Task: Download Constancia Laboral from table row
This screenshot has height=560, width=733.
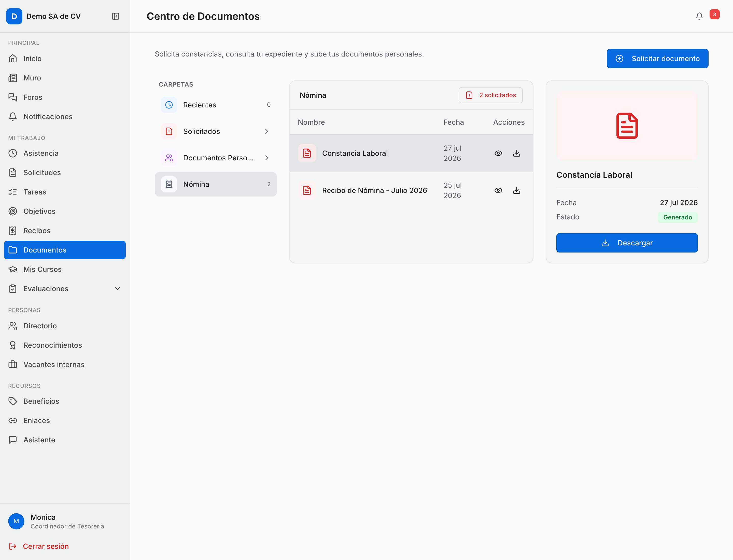Action: click(516, 153)
